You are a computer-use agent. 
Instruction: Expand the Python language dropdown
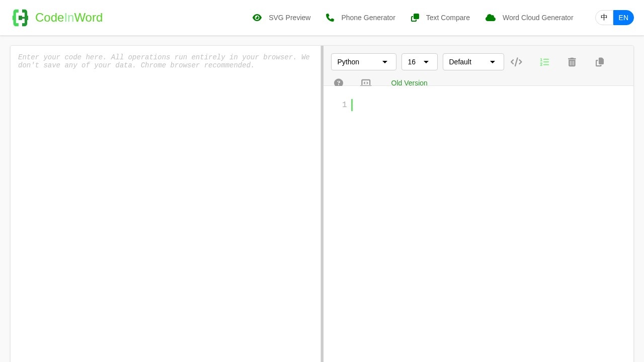[x=364, y=62]
